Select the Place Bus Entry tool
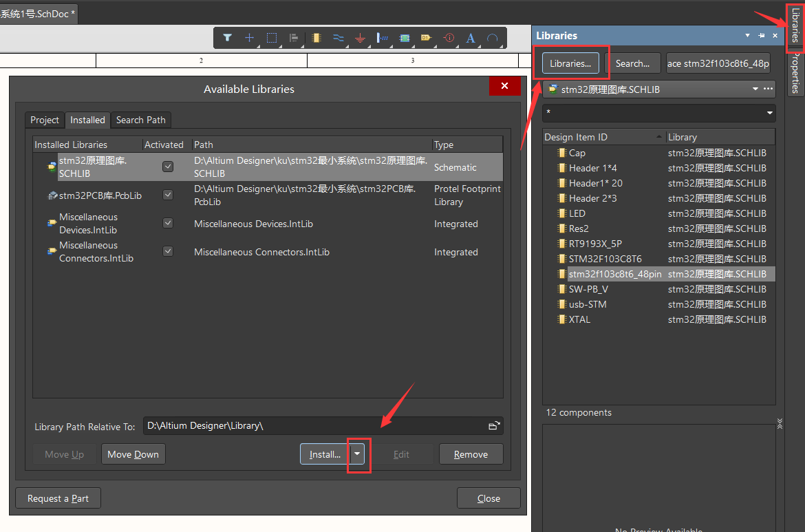This screenshot has height=532, width=805. (383, 37)
